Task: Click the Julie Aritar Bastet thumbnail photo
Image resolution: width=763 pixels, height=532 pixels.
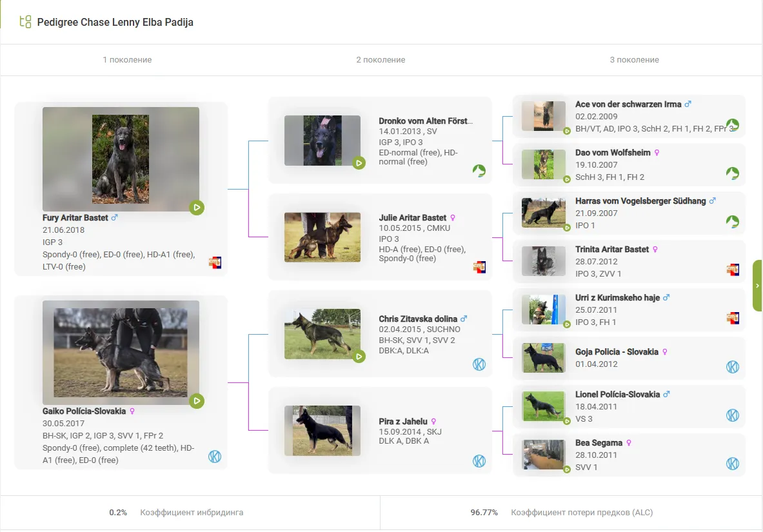Action: click(322, 237)
